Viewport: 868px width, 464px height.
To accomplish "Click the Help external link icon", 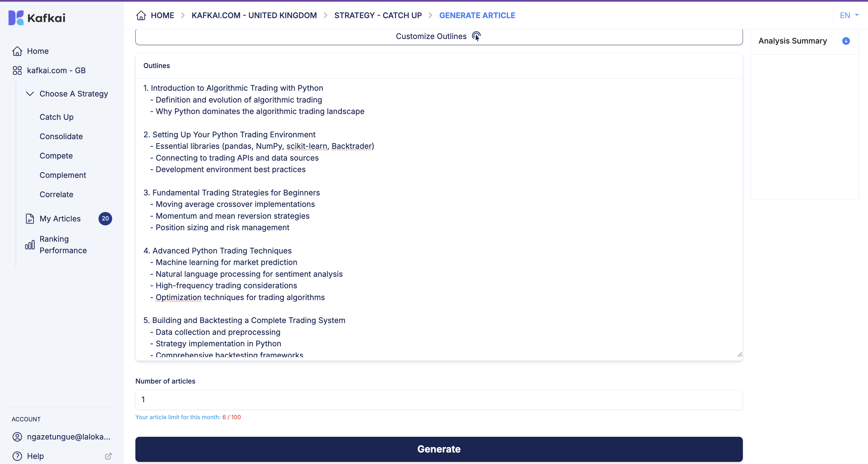I will (108, 456).
